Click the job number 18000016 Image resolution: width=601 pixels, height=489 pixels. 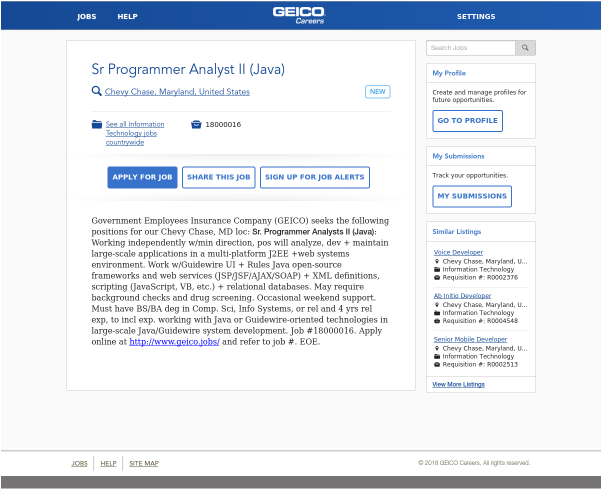click(x=223, y=125)
